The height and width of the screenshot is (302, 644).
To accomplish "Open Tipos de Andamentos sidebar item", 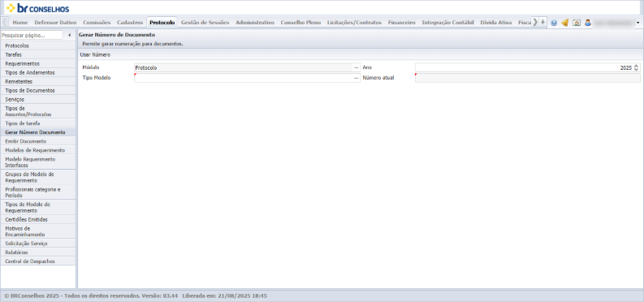I will [38, 72].
